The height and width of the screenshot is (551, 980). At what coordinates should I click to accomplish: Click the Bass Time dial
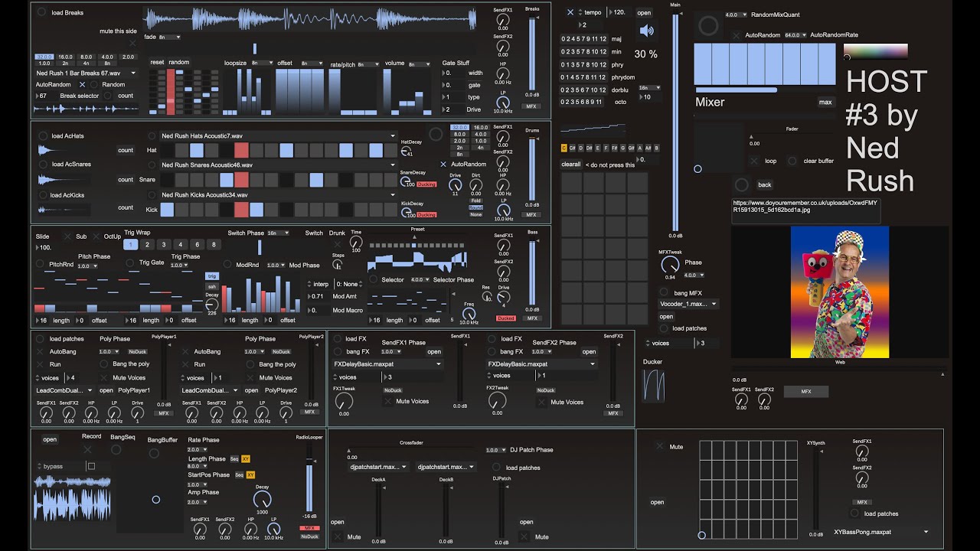click(x=355, y=241)
